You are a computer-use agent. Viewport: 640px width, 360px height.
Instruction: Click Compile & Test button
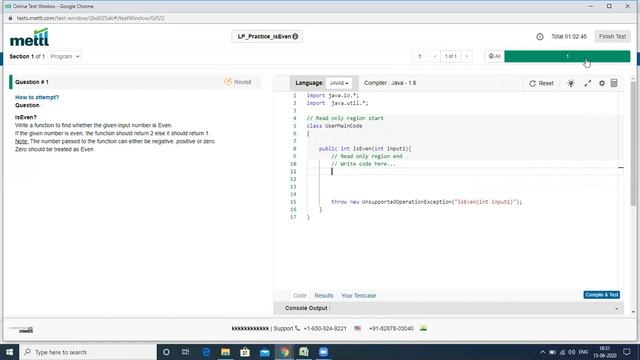point(602,295)
